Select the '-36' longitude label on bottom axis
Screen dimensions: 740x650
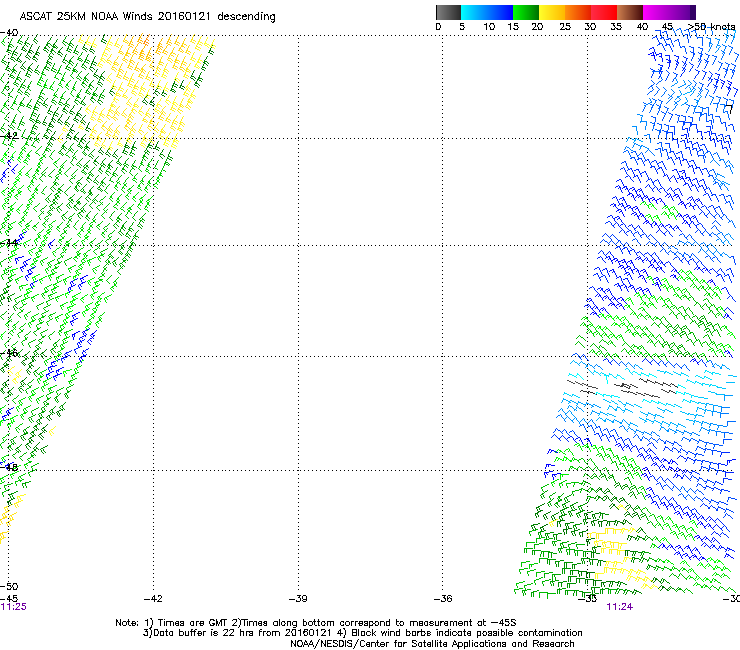point(443,599)
